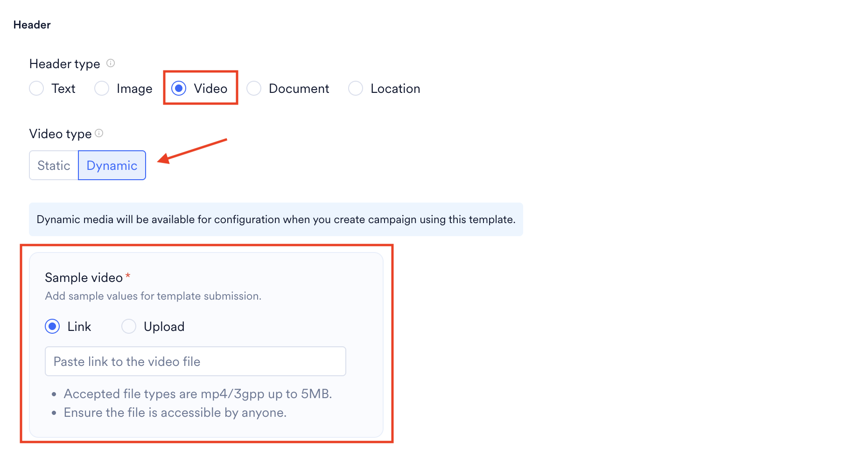The height and width of the screenshot is (449, 868).
Task: Choose the Link sample video option
Action: [x=52, y=326]
